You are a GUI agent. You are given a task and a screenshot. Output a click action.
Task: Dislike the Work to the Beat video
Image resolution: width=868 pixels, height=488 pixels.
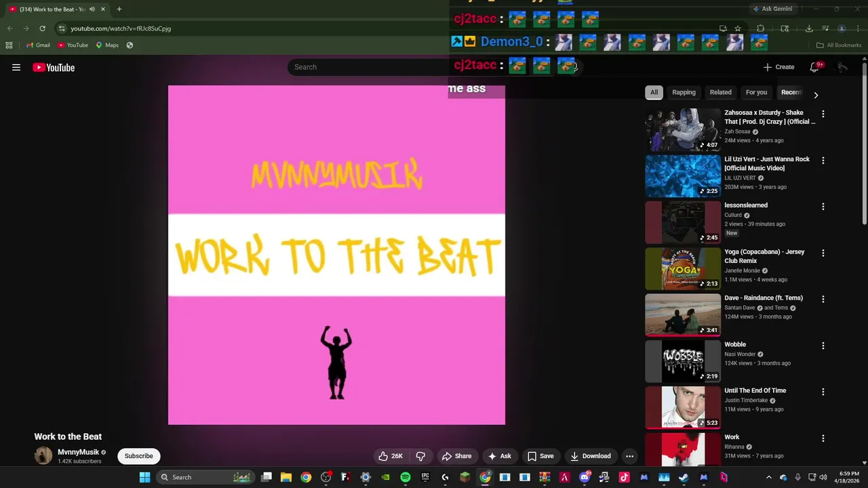point(420,456)
